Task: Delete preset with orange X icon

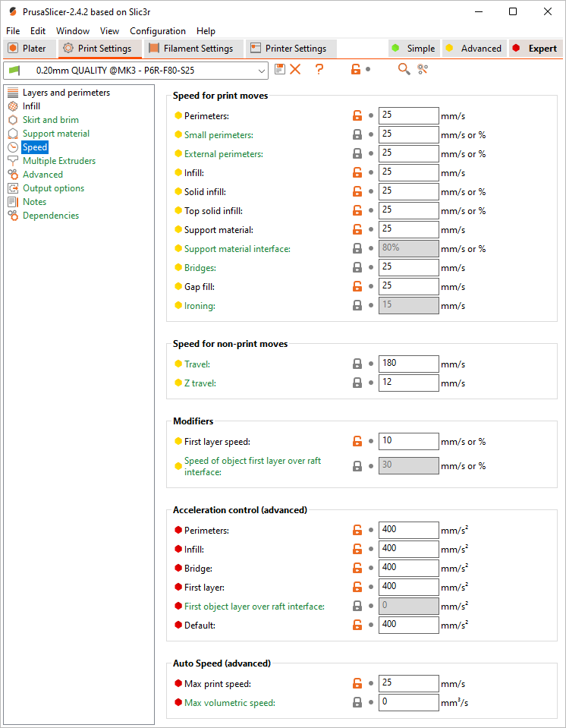Action: [295, 69]
